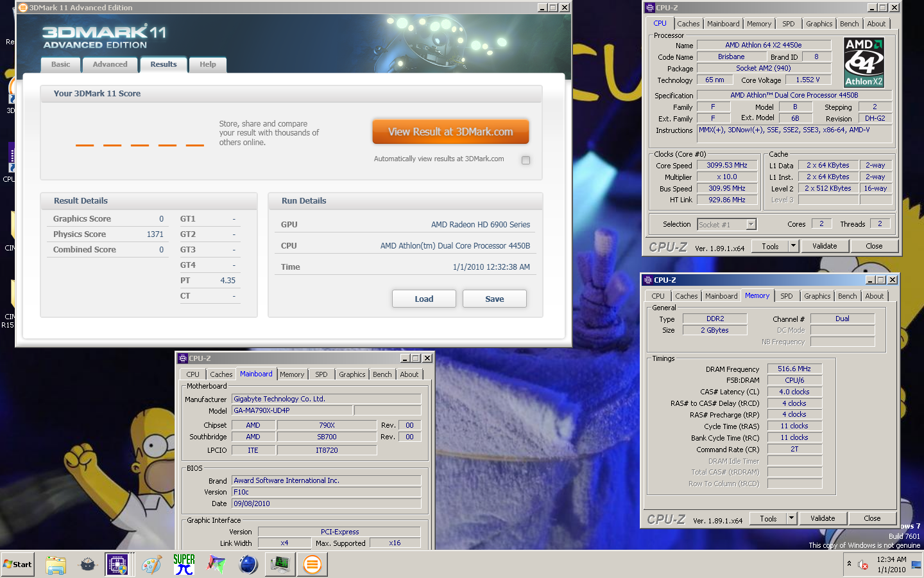Click the AMD Athlon X2 logo
Viewport: 924px width, 578px height.
tap(864, 62)
